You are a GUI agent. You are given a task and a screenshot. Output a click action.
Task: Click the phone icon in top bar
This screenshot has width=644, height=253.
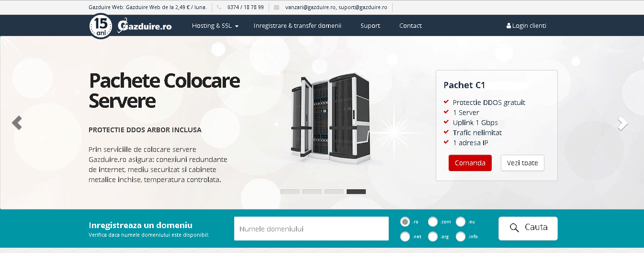click(219, 7)
